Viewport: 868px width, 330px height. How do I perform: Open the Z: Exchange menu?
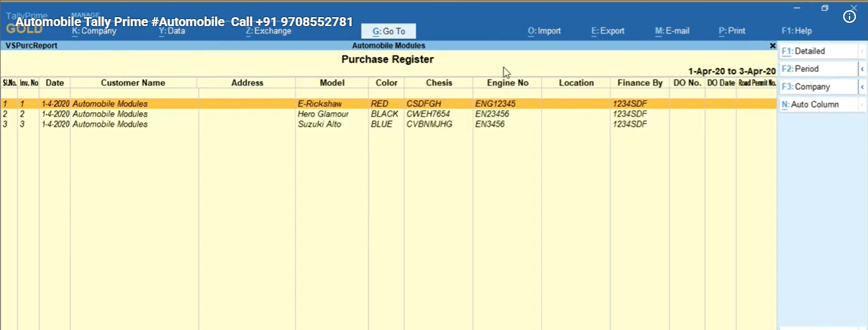(268, 31)
